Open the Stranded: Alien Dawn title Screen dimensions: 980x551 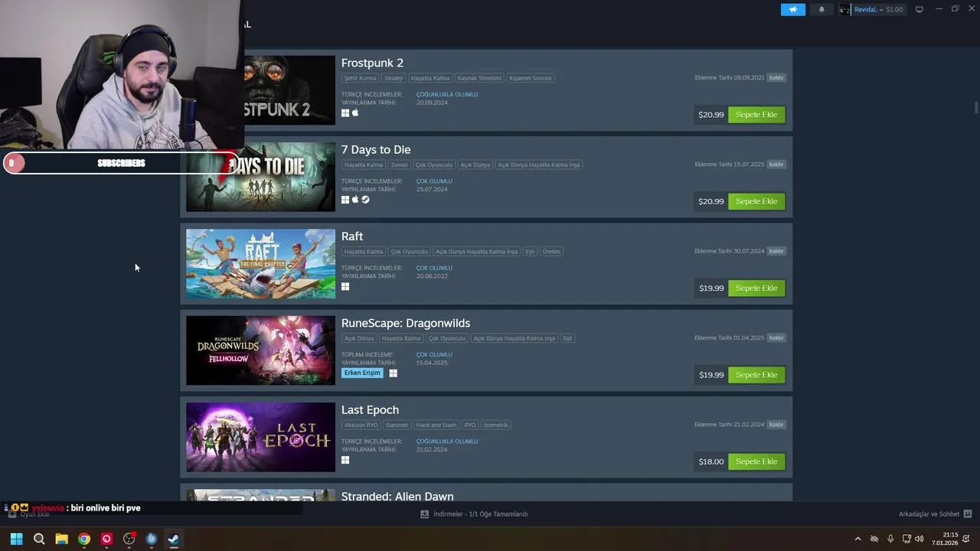coord(397,497)
